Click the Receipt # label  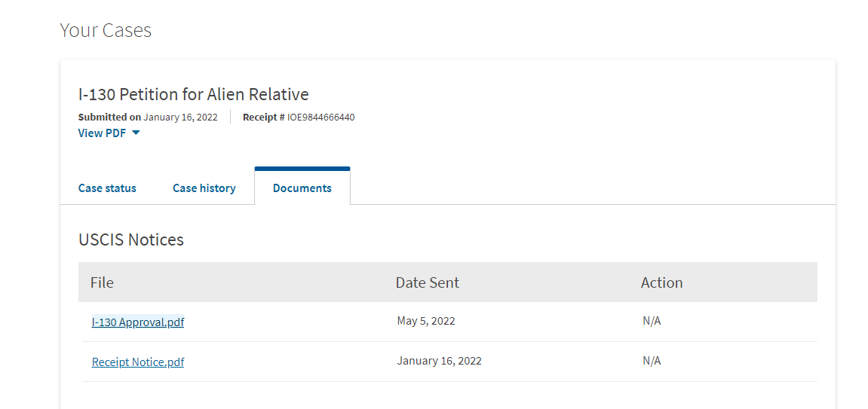click(263, 118)
